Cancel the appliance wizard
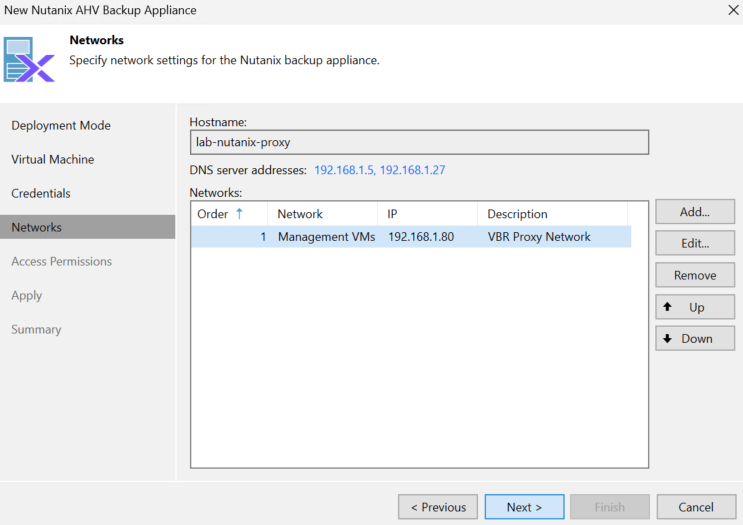Screen dimensions: 743x525 click(696, 507)
